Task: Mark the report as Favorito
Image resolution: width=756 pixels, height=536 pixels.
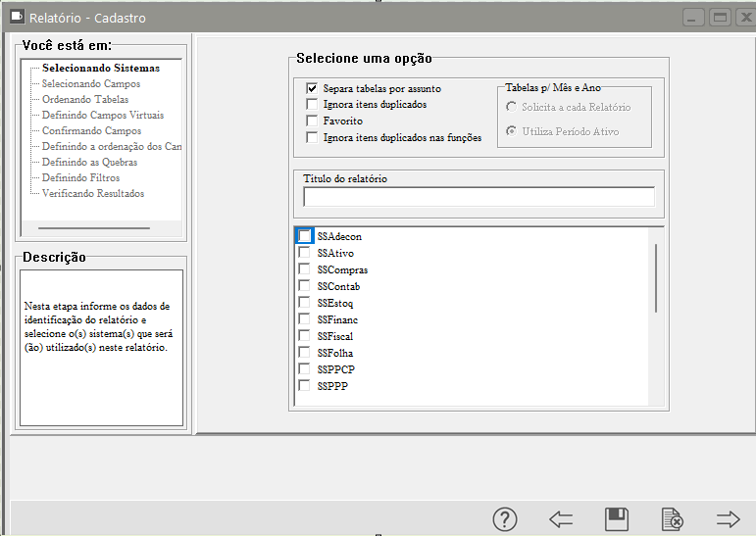Action: [x=313, y=121]
